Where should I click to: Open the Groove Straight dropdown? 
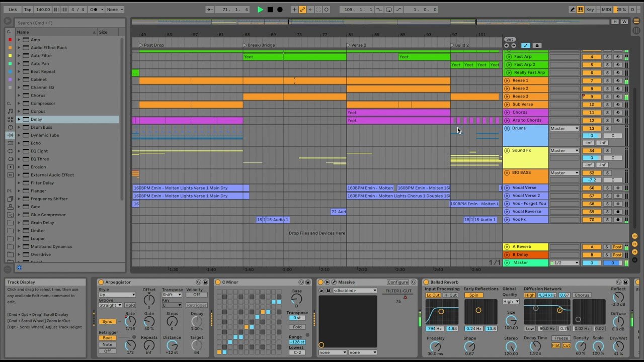[x=110, y=305]
